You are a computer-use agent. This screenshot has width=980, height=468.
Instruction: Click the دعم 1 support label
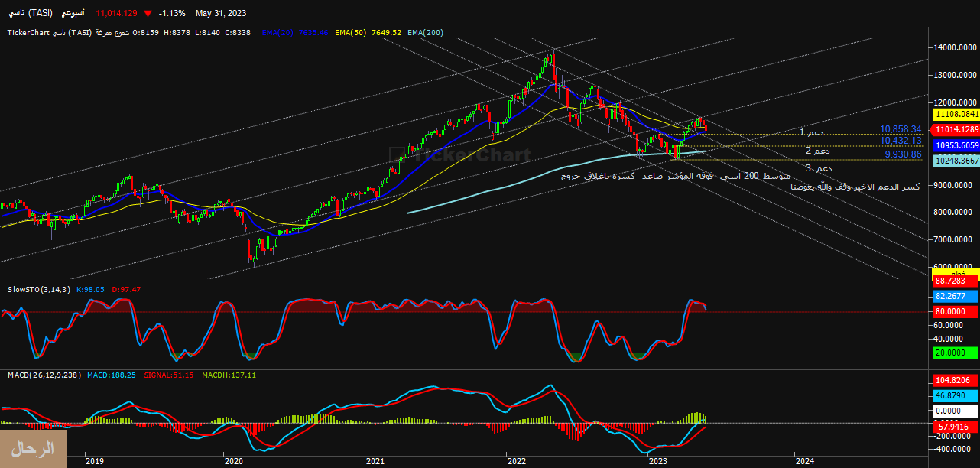812,132
